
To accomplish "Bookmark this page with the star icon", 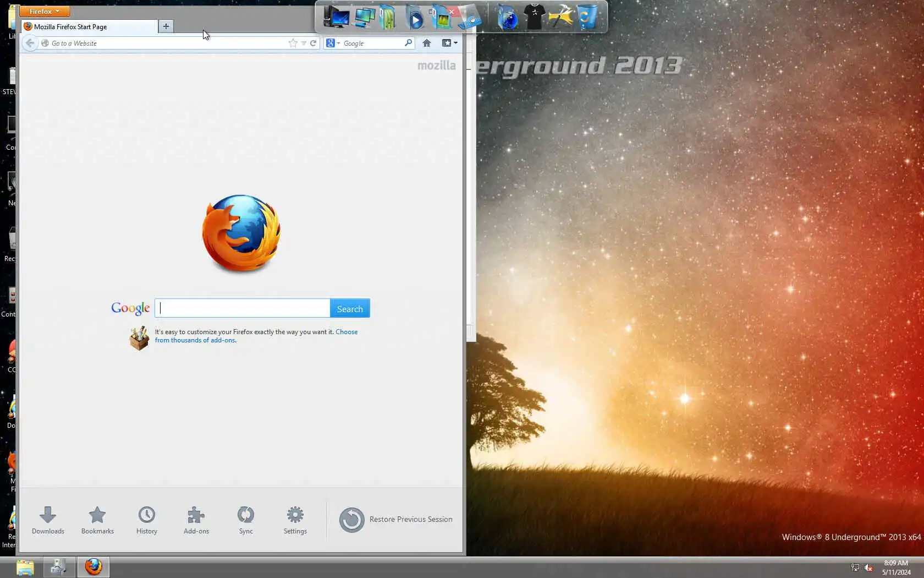I will [x=293, y=43].
